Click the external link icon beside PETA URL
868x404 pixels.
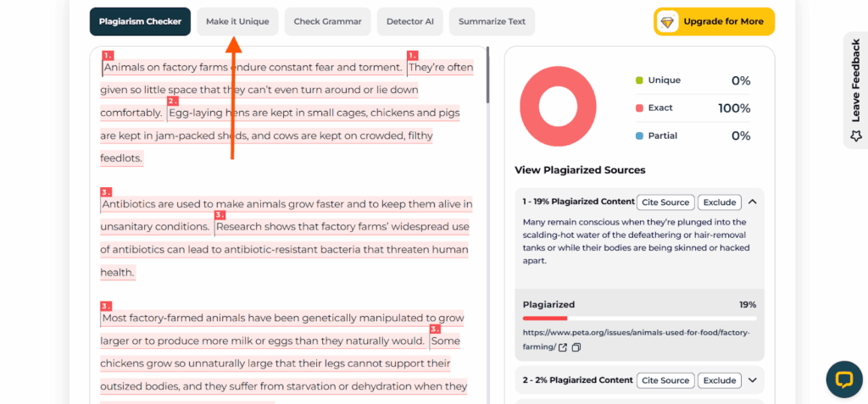point(563,347)
